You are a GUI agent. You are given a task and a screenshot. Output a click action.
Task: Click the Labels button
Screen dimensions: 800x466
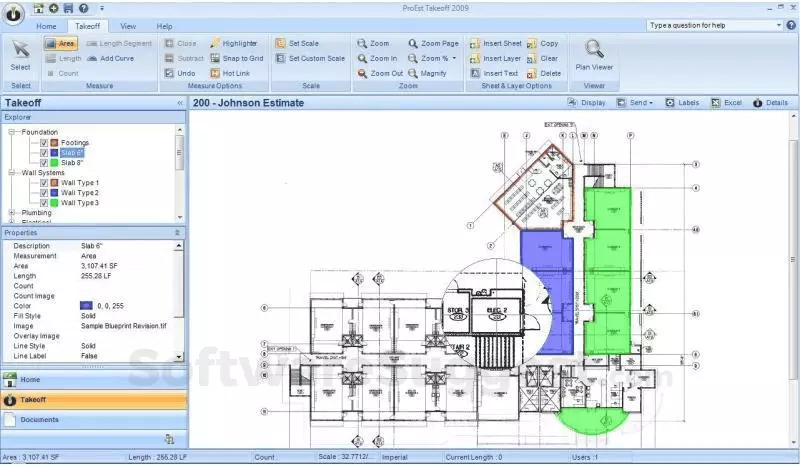[682, 103]
